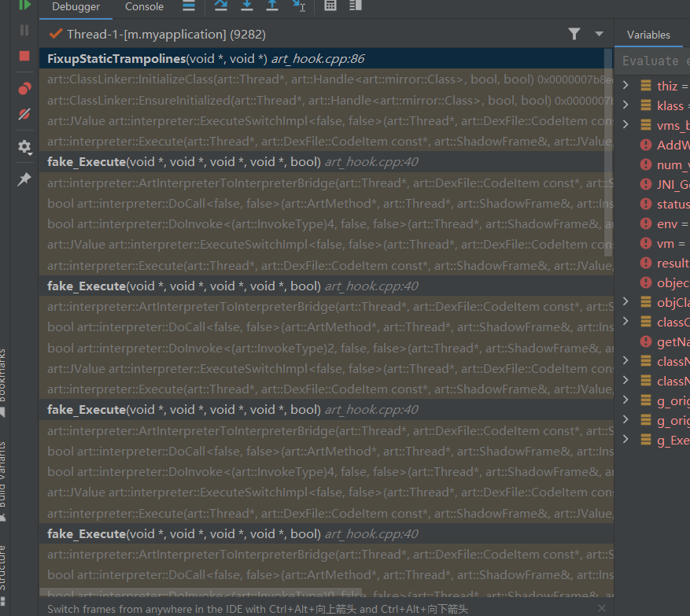Select the JNI_G error variable row
This screenshot has width=690, height=616.
pos(653,184)
